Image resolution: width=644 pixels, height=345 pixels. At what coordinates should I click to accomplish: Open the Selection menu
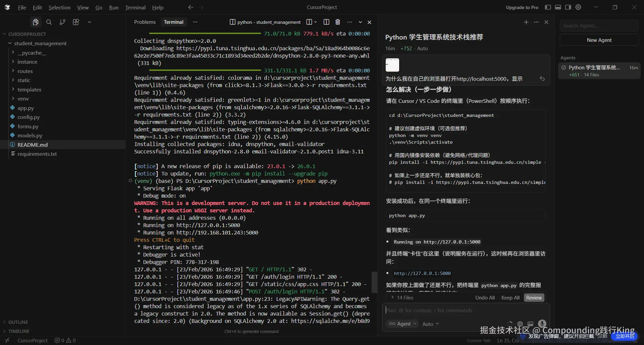coord(59,7)
